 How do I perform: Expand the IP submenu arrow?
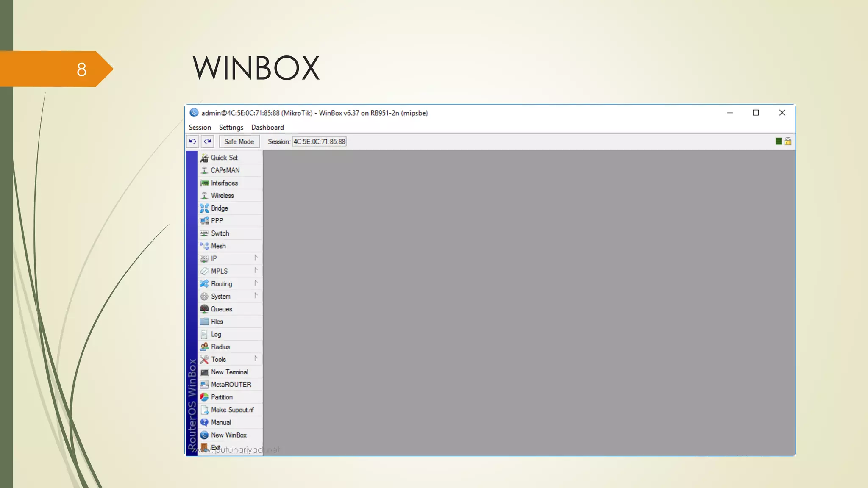tap(256, 258)
